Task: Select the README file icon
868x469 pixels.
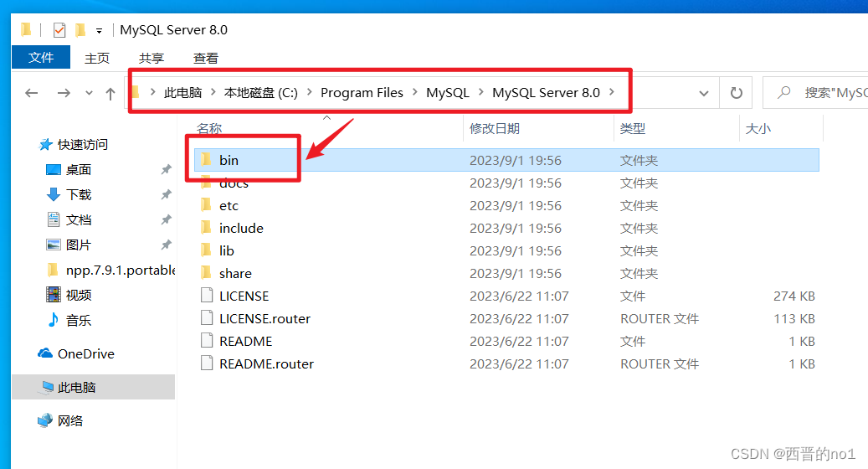Action: coord(207,341)
